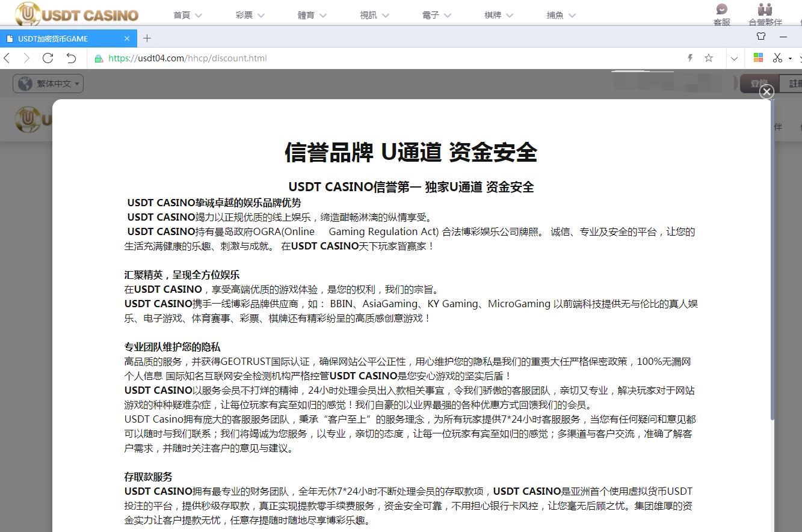Open the 電子 slots menu item

431,16
